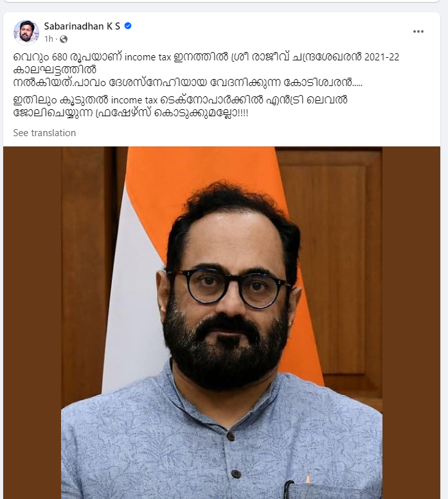The height and width of the screenshot is (499, 448).
Task: Click "income tax" in the second paragraph
Action: 134,100
